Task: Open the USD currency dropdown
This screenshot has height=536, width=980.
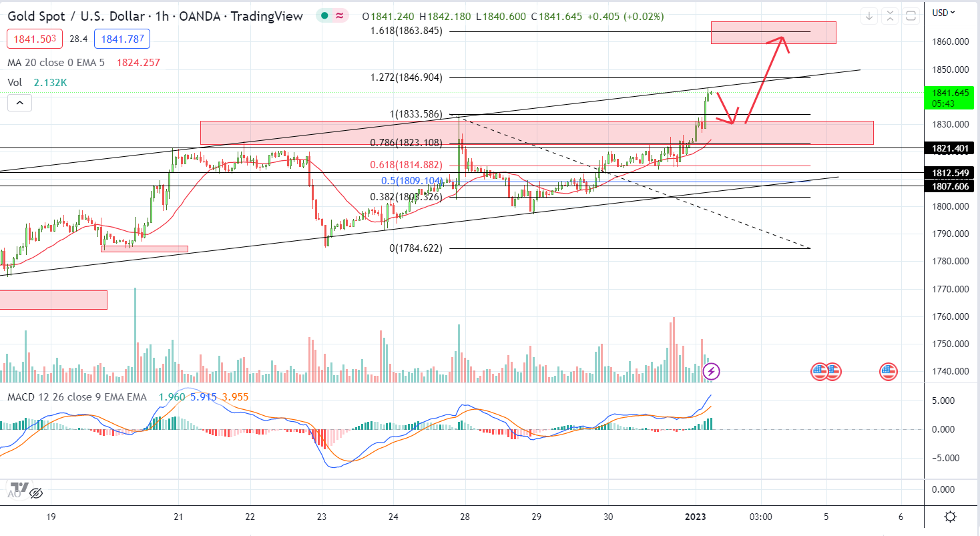Action: pos(943,12)
